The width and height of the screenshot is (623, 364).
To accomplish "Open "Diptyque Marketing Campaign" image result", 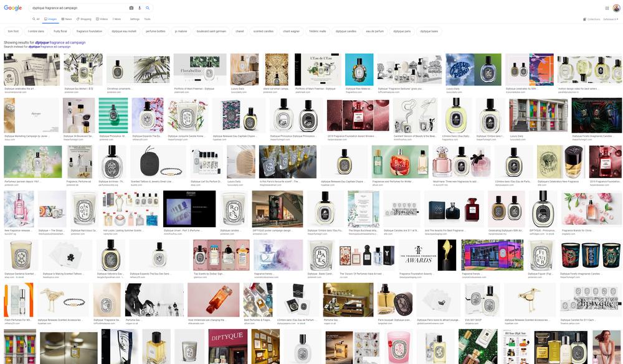I will tap(31, 116).
